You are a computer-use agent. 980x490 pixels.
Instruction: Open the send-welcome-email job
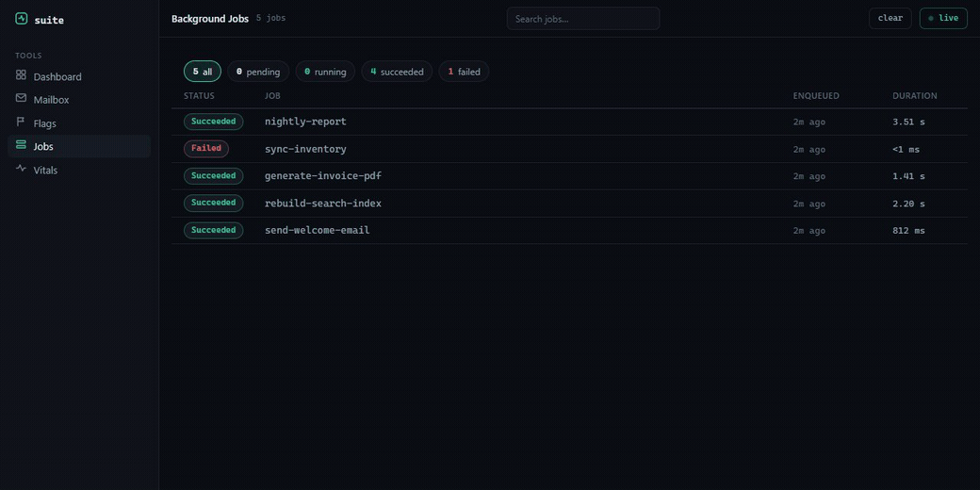[569, 231]
